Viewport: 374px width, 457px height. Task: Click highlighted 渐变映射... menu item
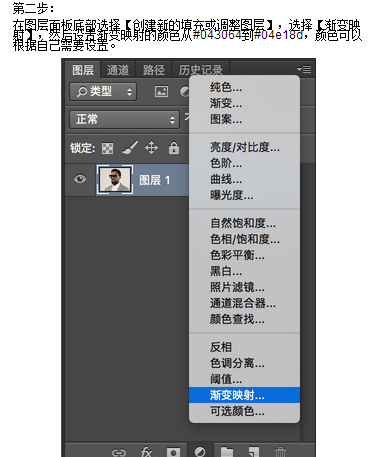click(x=244, y=395)
